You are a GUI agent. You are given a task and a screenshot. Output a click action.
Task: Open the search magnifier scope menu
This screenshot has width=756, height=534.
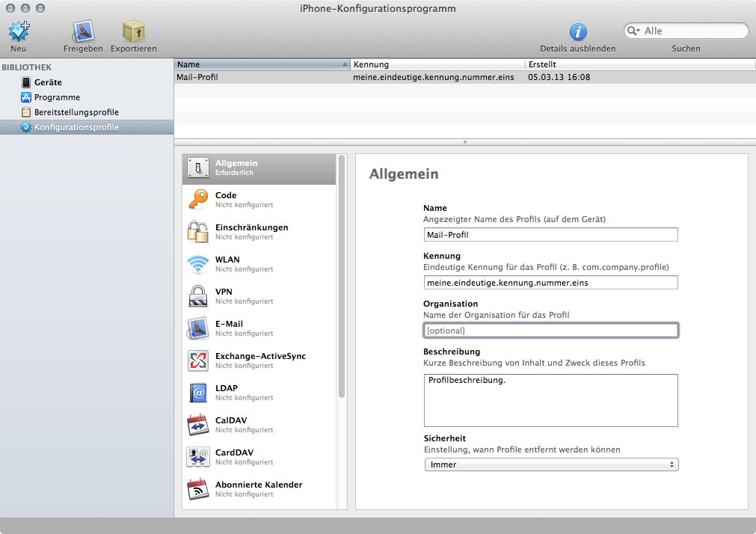coord(633,31)
